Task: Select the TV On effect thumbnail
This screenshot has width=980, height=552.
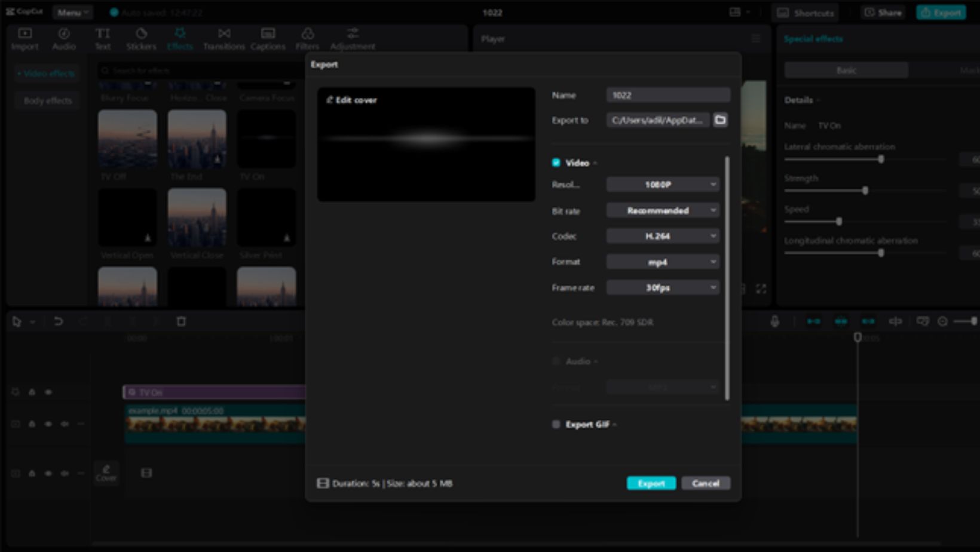Action: tap(267, 139)
